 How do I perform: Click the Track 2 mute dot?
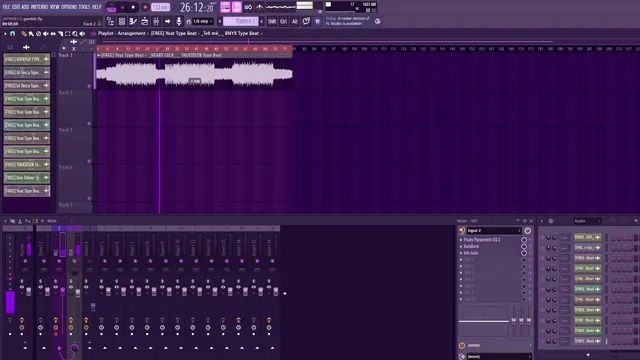[x=89, y=124]
